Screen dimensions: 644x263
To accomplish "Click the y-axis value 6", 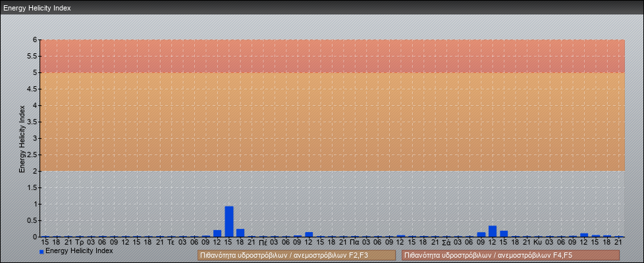I will [x=36, y=40].
